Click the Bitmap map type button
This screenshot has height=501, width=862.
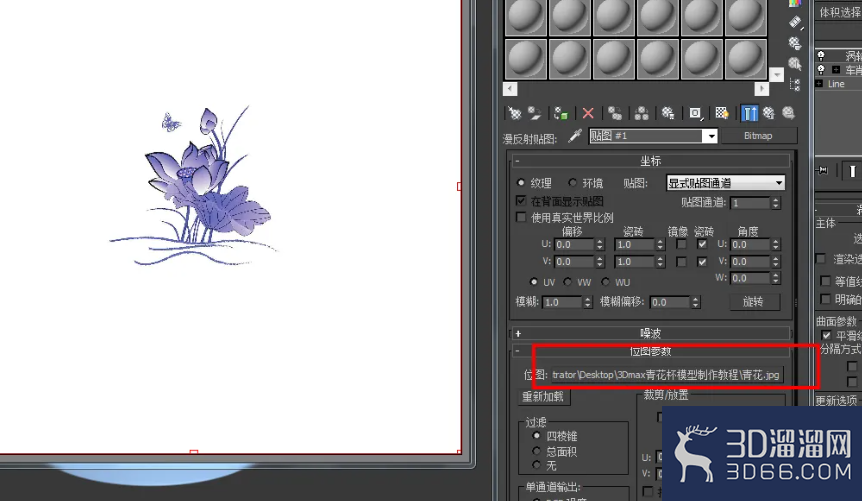point(758,136)
